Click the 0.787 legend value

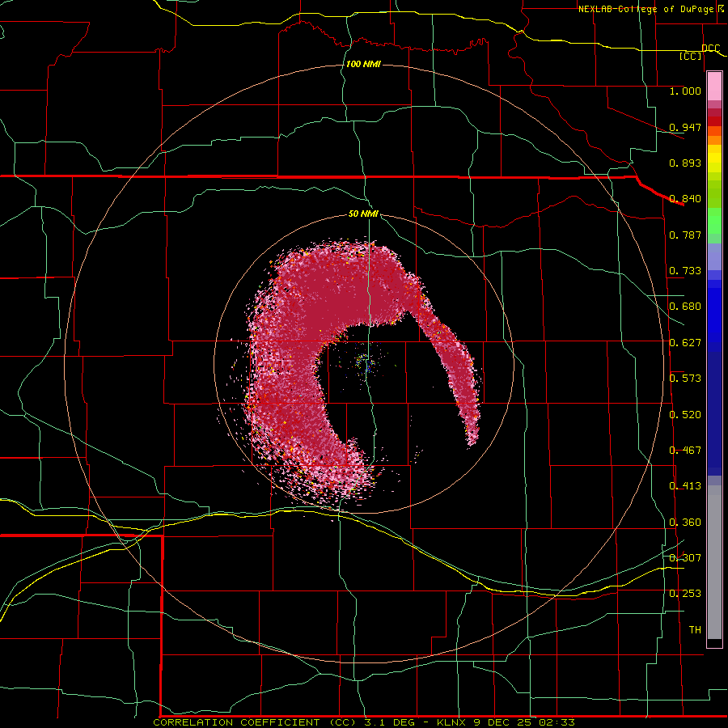click(x=685, y=235)
